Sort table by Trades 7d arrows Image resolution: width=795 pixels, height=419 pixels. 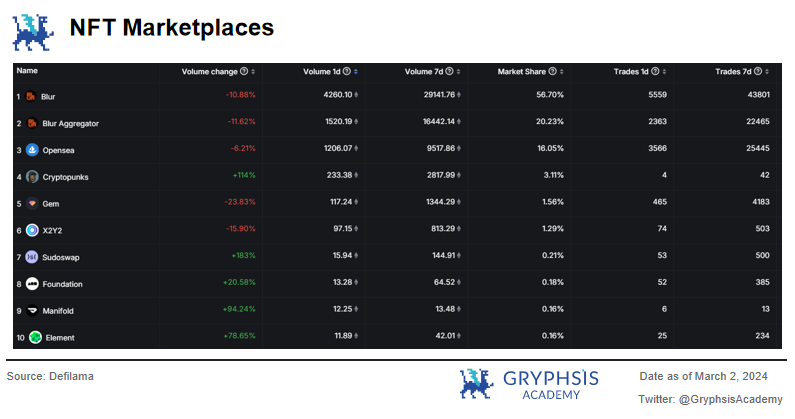click(767, 72)
